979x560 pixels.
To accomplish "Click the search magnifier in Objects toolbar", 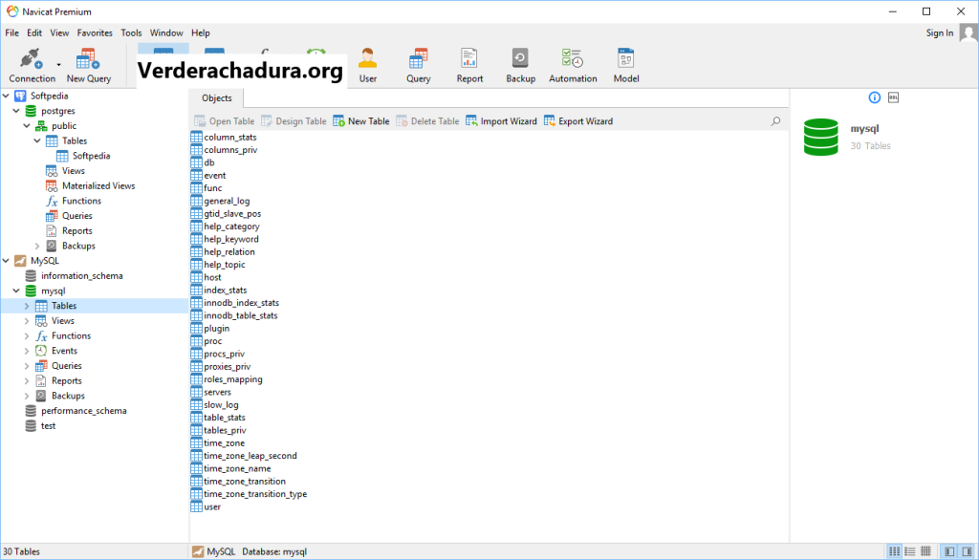I will tap(775, 121).
